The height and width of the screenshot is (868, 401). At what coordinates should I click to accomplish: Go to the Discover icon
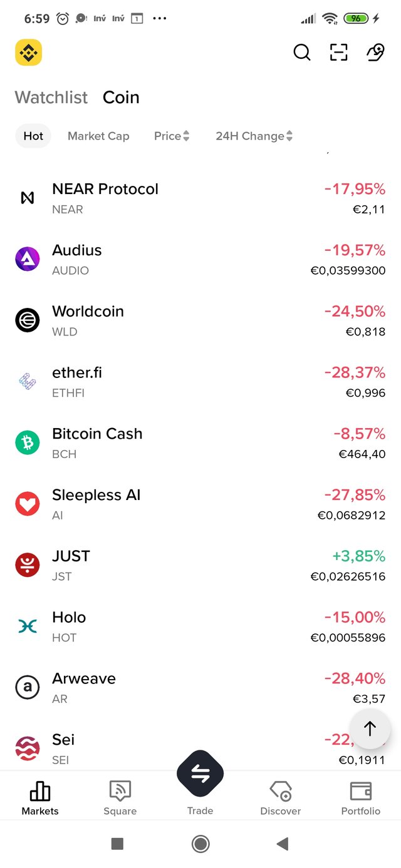tap(280, 792)
